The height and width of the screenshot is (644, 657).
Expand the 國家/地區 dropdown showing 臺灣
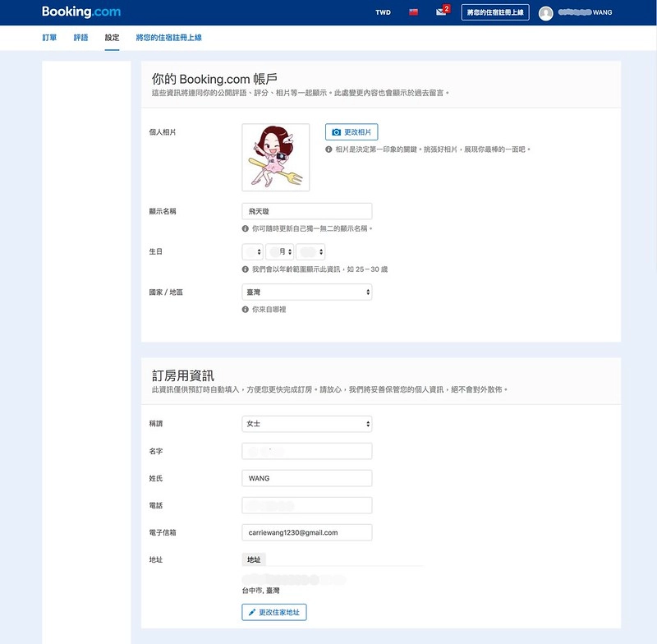[306, 292]
